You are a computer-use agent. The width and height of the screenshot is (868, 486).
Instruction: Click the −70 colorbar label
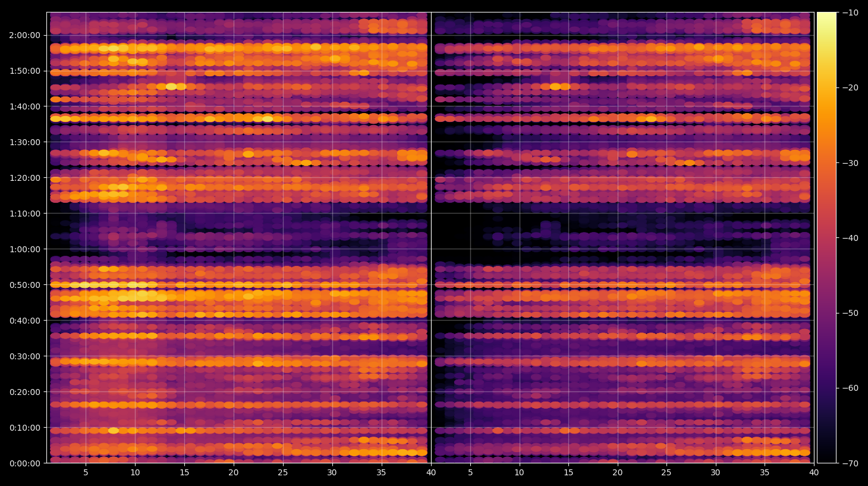point(850,463)
